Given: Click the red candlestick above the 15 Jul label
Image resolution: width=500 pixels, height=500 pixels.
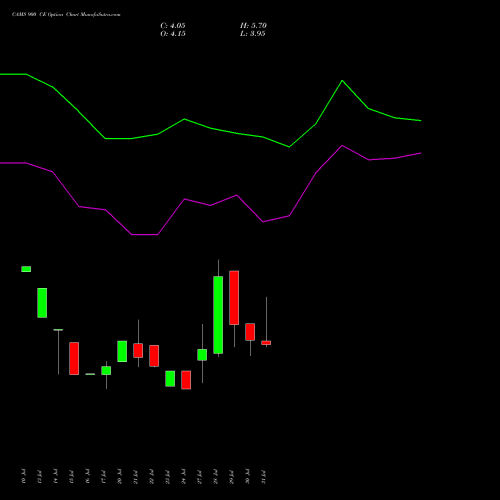Looking at the screenshot, I should coord(74,358).
